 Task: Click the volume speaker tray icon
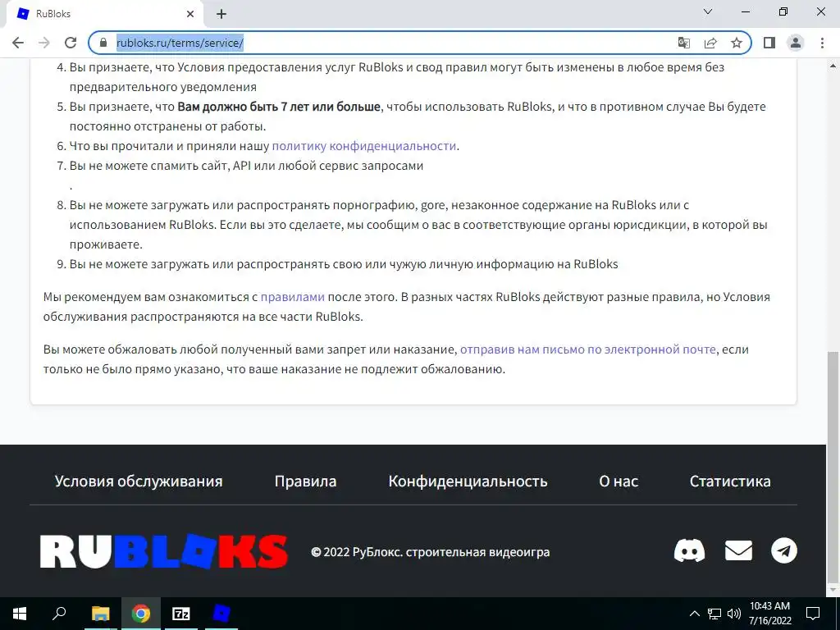coord(734,614)
